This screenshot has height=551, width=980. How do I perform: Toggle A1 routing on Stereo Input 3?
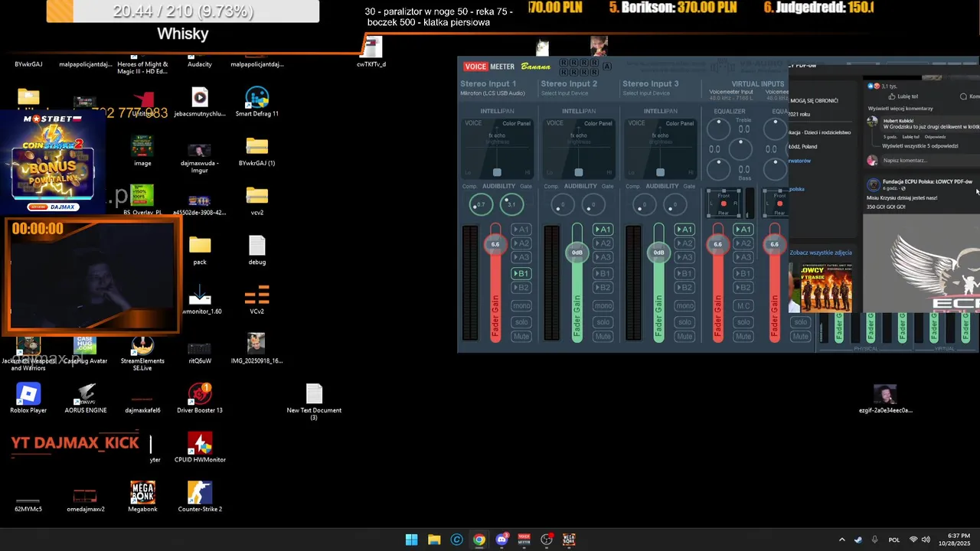point(684,230)
